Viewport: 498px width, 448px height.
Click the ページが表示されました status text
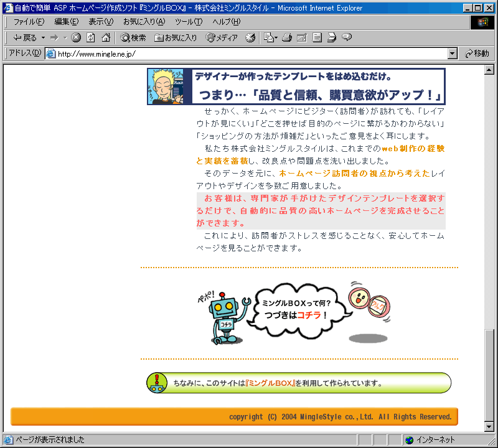[x=50, y=440]
